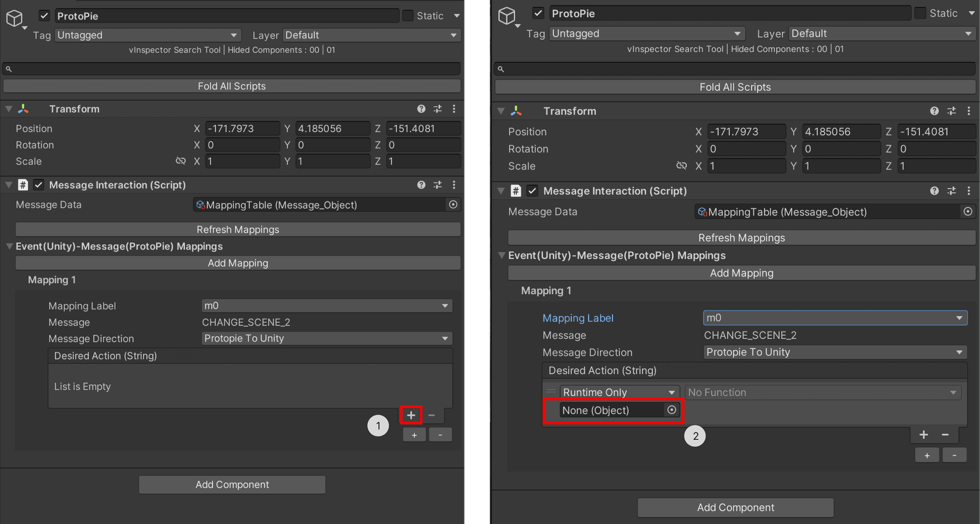This screenshot has height=524, width=980.
Task: Click Rotation Z field in right inspector
Action: click(x=936, y=149)
